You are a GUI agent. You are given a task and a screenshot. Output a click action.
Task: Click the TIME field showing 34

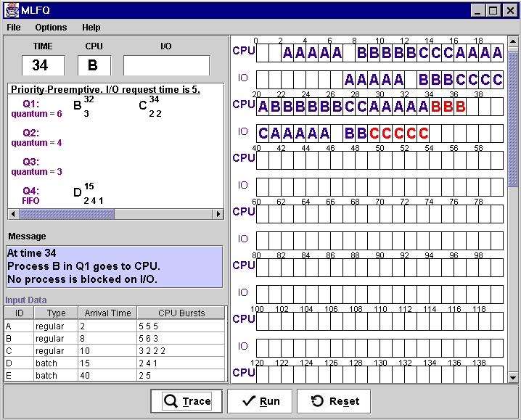[44, 65]
